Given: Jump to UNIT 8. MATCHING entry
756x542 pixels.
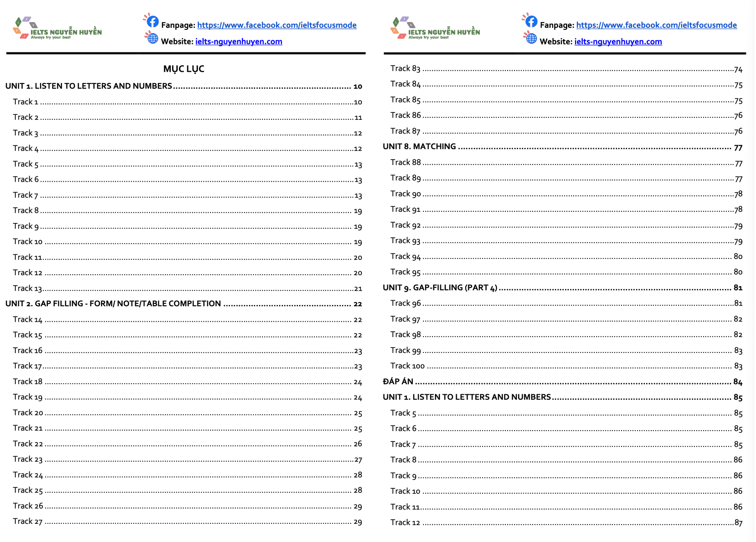Looking at the screenshot, I should [563, 147].
